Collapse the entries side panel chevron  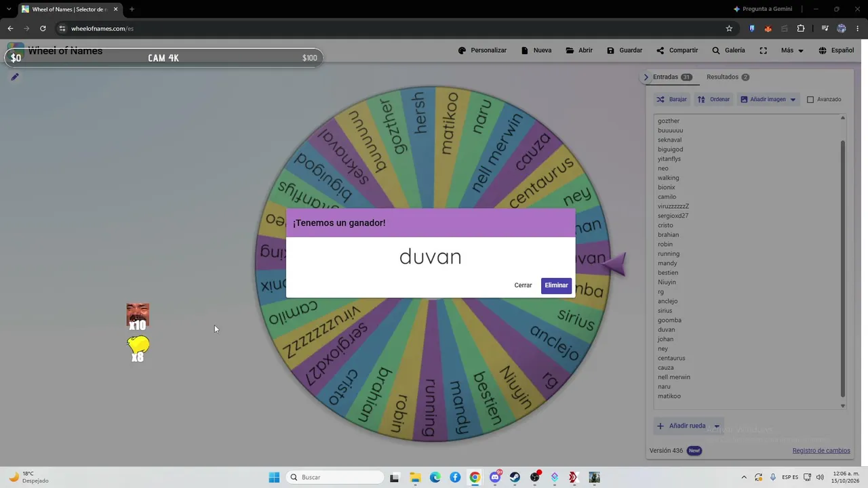coord(646,77)
